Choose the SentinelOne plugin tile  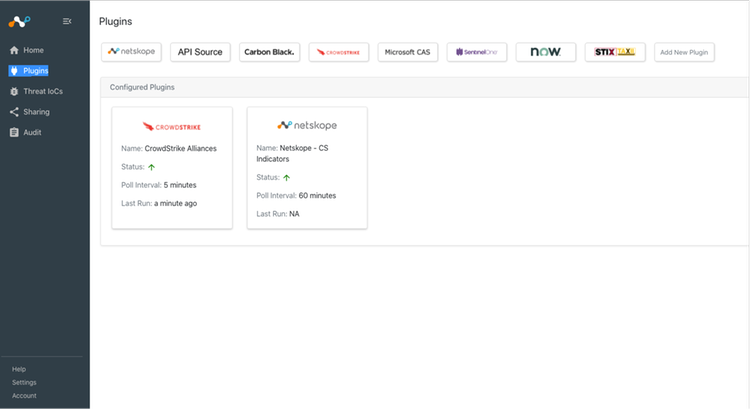(476, 52)
